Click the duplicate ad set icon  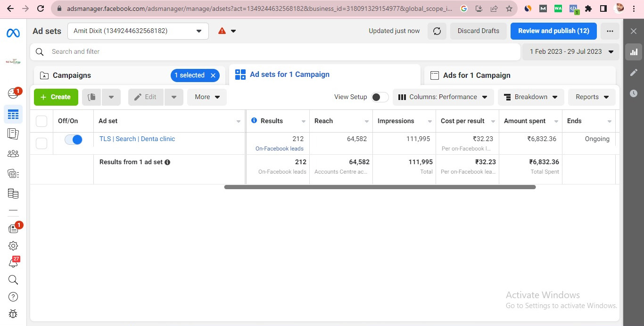pyautogui.click(x=92, y=97)
